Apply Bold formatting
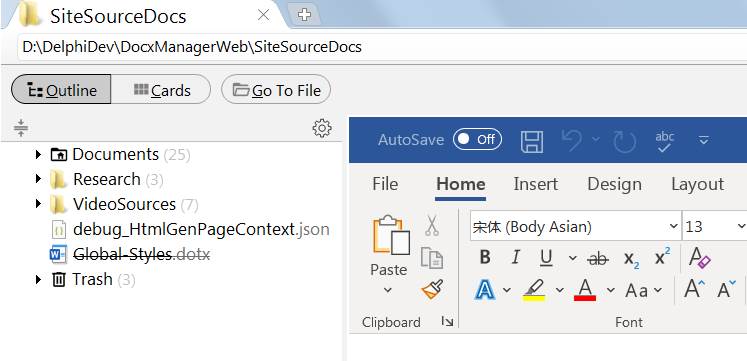The image size is (747, 361). pos(485,258)
